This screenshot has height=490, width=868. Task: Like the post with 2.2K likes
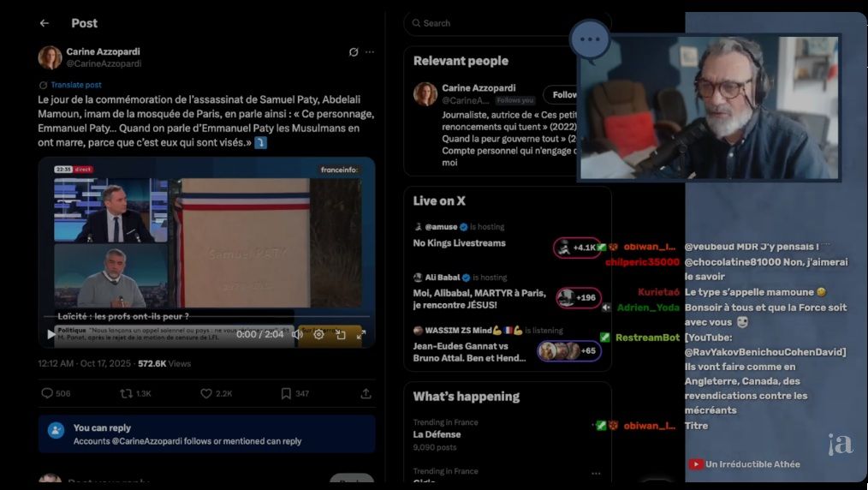click(206, 393)
